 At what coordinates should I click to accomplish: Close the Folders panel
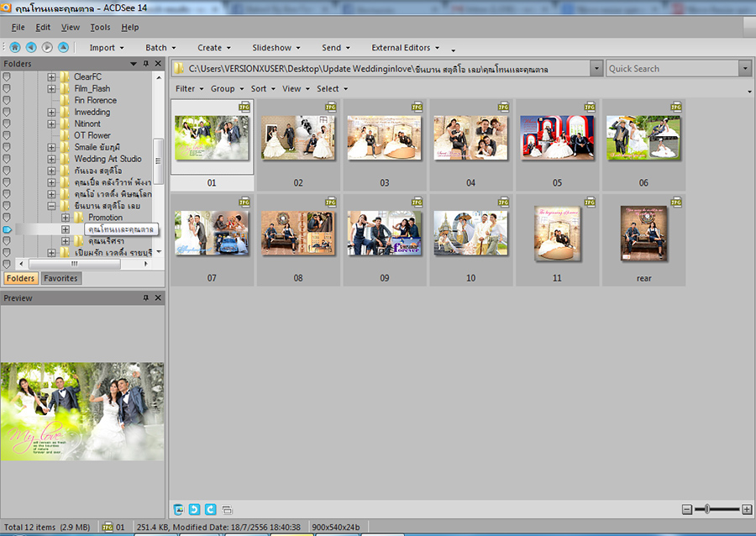point(158,64)
